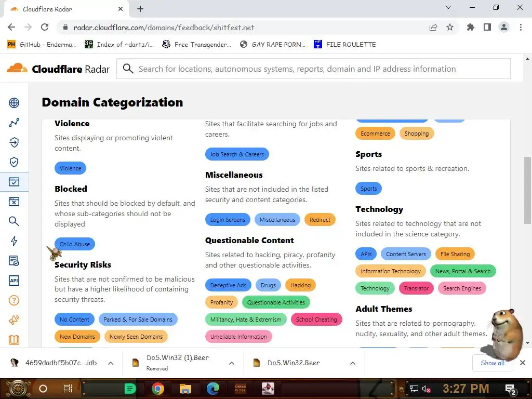Open the GitHub - Enderma bookmark
This screenshot has height=399, width=532.
42,45
